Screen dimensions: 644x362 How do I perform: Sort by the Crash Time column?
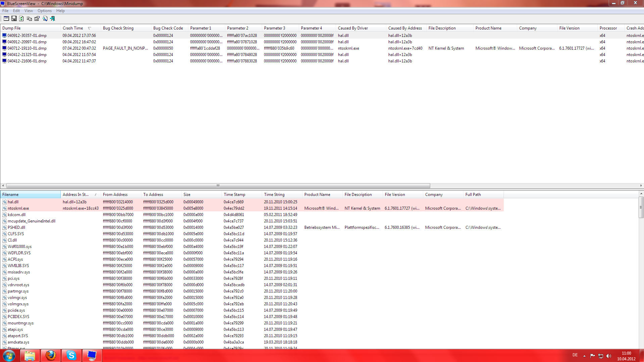(x=73, y=28)
